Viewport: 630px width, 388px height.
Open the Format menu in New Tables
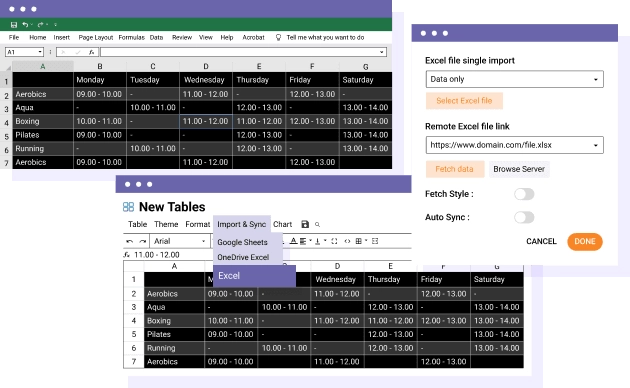pos(197,224)
